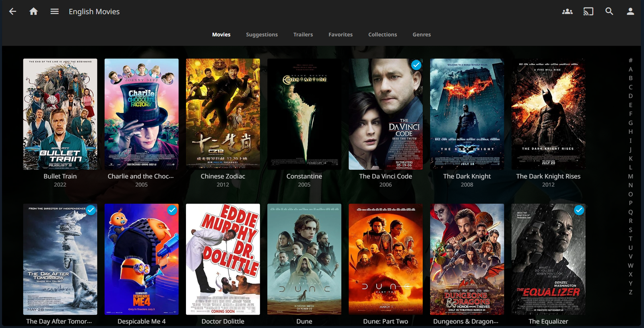This screenshot has width=644, height=328.
Task: Click the year 2022 under Bullet Train
Action: pos(60,185)
